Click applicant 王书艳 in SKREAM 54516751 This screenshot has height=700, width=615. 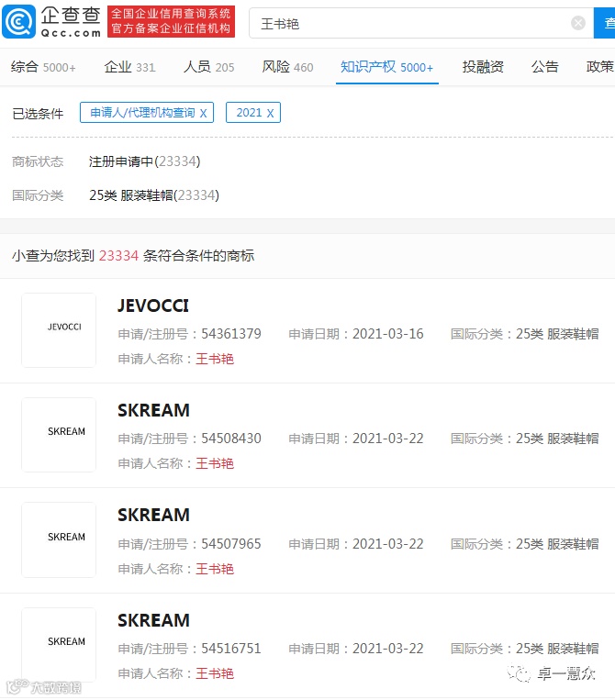[215, 673]
